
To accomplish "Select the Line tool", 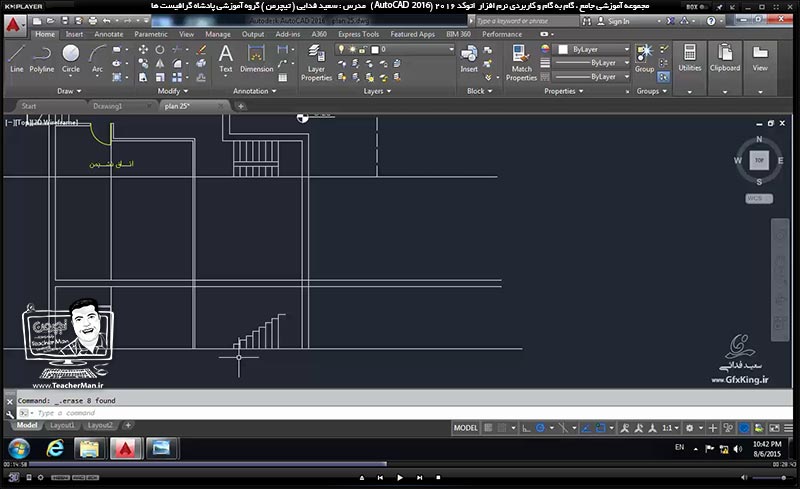I will (16, 58).
